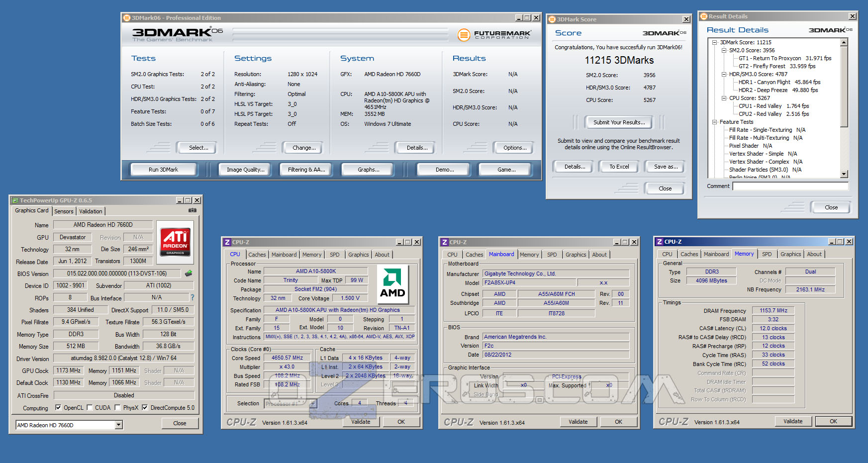Click the Change... button under Settings

tap(304, 148)
